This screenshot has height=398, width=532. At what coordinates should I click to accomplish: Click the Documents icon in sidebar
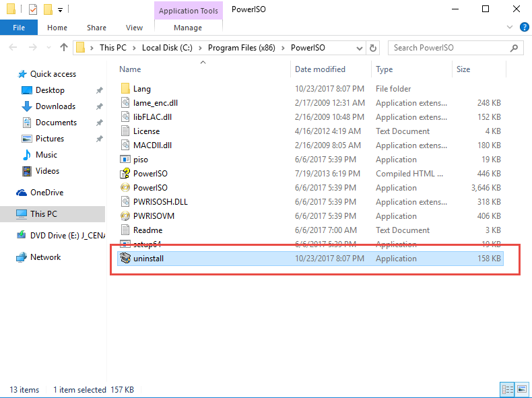coord(27,123)
